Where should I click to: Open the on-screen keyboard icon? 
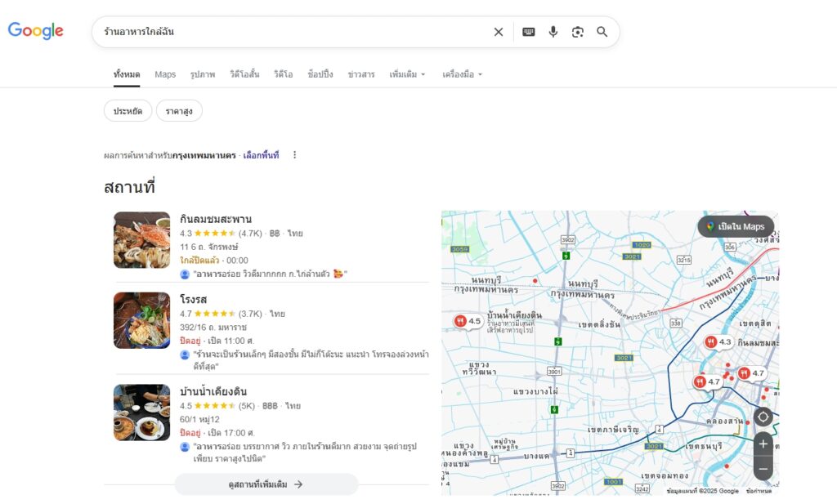point(528,31)
